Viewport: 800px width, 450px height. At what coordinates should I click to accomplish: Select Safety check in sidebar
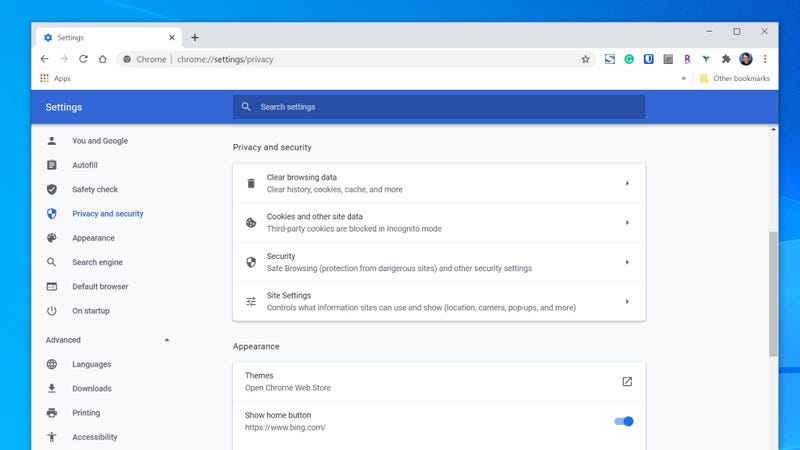pyautogui.click(x=95, y=189)
